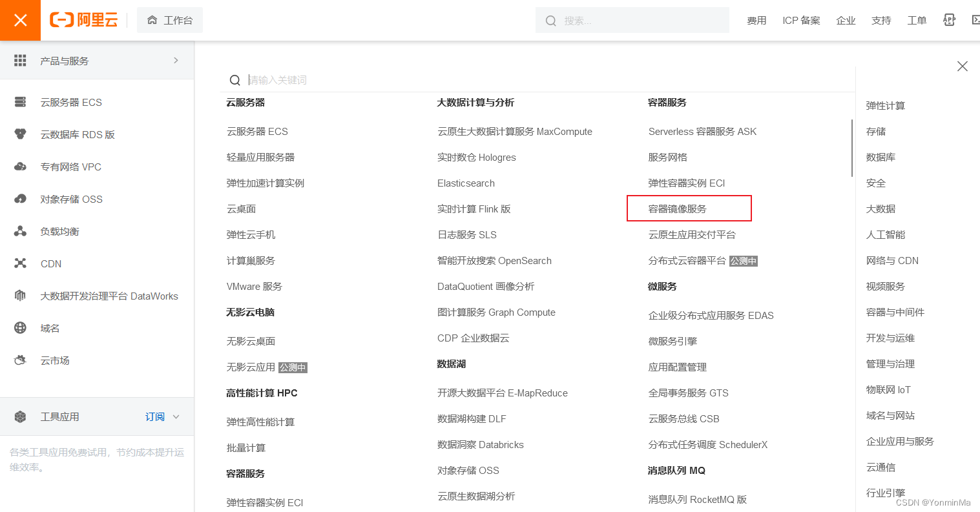Image resolution: width=980 pixels, height=512 pixels.
Task: Open 企业级分布式应用服务 EDAS
Action: [x=711, y=315]
